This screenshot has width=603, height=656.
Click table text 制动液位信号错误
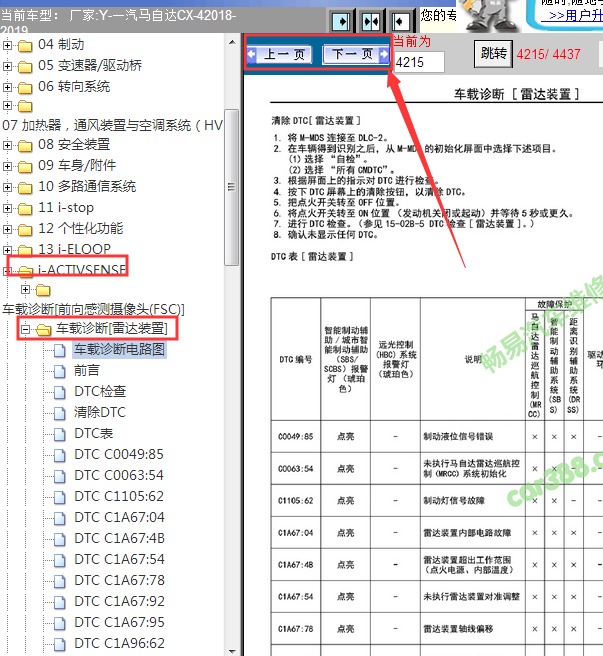[458, 437]
